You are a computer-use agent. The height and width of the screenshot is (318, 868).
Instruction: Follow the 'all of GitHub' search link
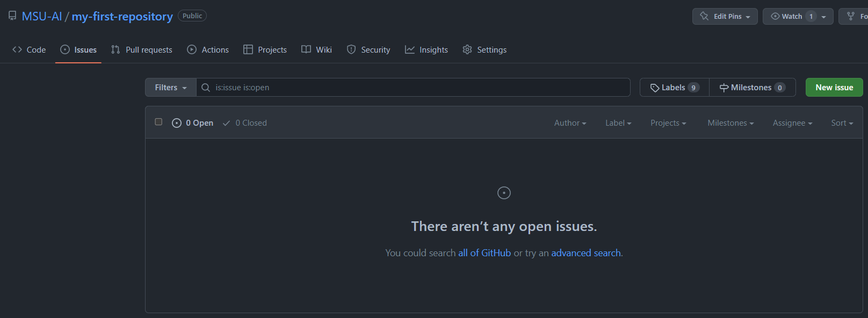(484, 253)
